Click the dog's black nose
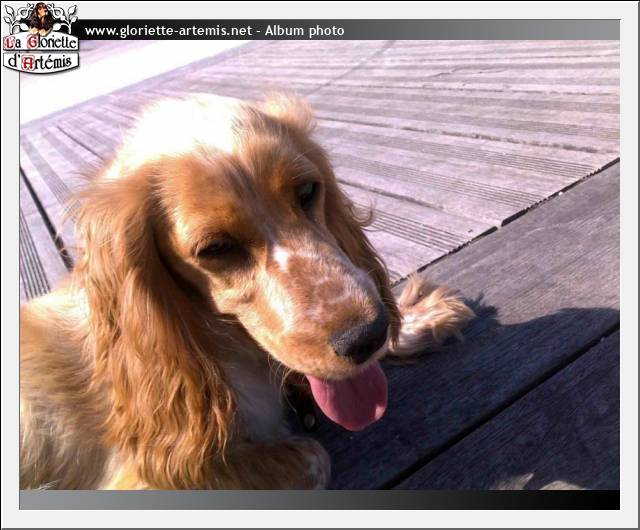Viewport: 640px width, 530px height. pos(360,340)
